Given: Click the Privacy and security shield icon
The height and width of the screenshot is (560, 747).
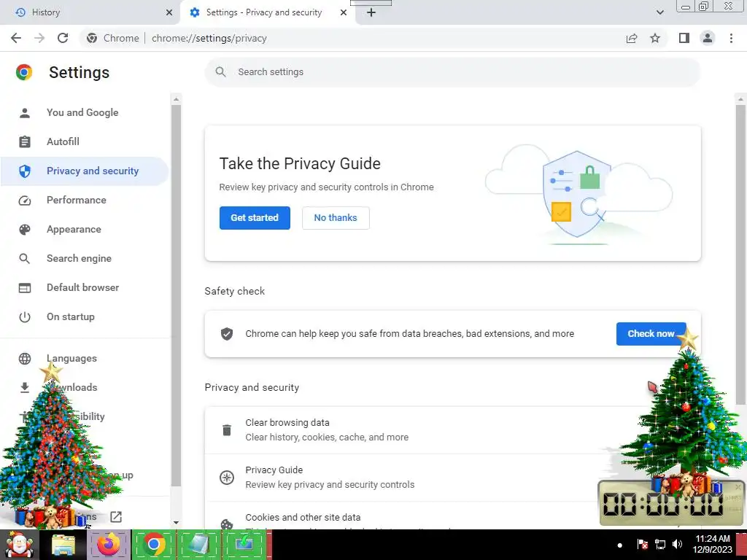Looking at the screenshot, I should (25, 171).
